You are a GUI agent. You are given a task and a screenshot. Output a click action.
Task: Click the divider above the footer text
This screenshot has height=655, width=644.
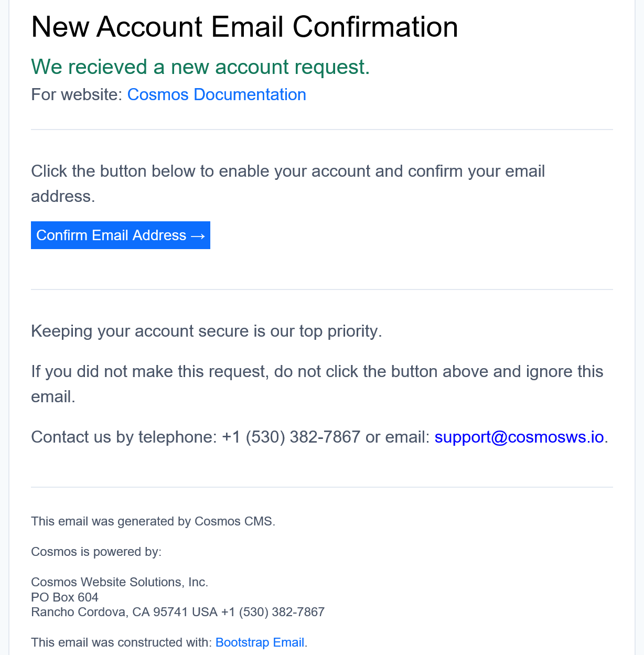[x=322, y=487]
